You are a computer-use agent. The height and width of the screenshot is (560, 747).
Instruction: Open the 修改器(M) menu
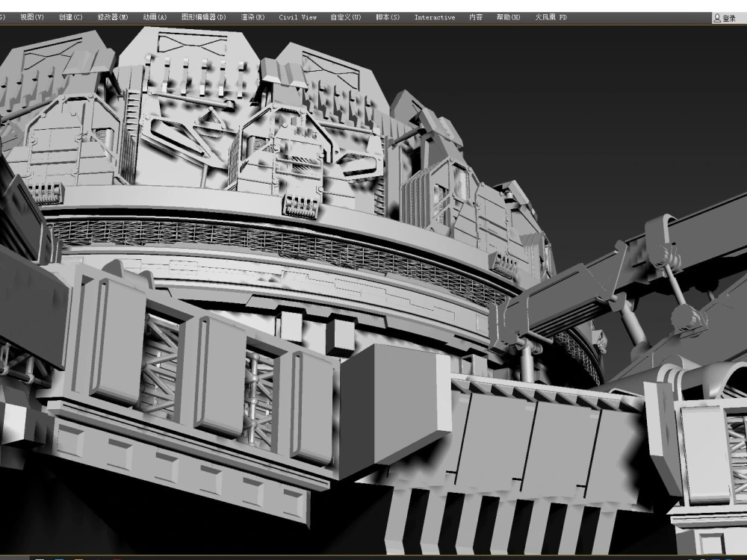click(x=113, y=17)
